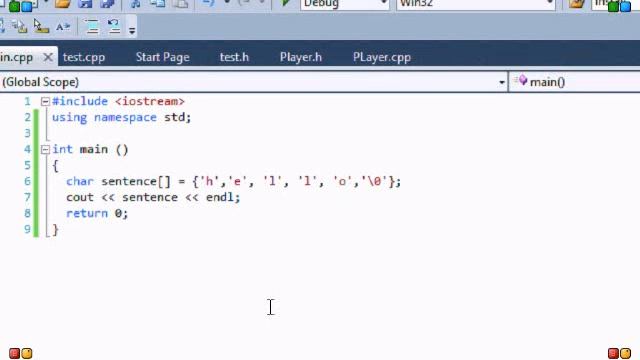
Task: Click 'return' keyword on line 8
Action: [87, 213]
